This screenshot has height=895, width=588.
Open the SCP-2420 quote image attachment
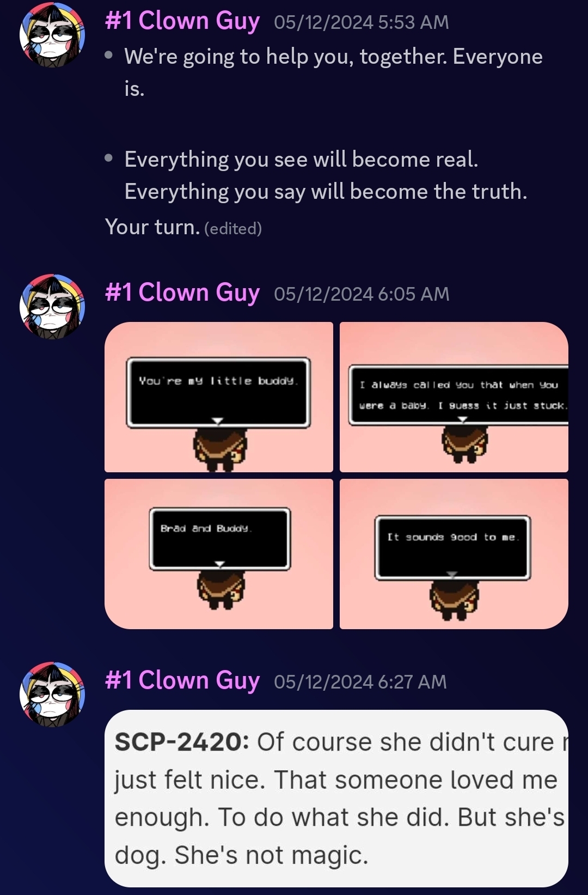(x=336, y=799)
